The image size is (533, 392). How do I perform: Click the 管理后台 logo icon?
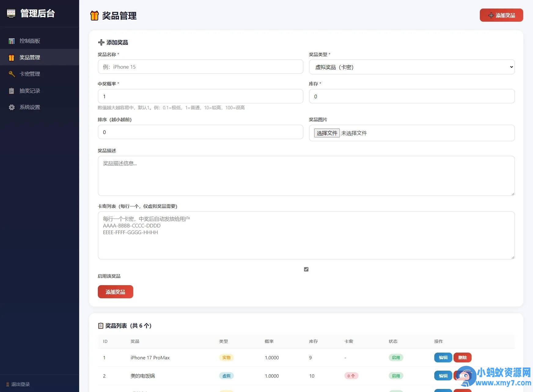point(11,13)
